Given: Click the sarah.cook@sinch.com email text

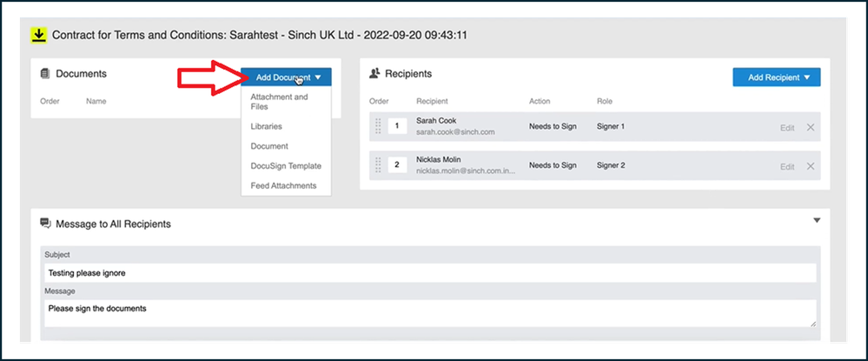Looking at the screenshot, I should 455,132.
